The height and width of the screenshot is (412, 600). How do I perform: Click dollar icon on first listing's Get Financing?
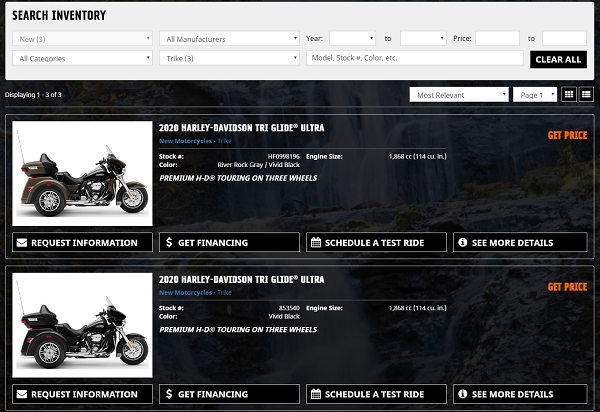(168, 242)
